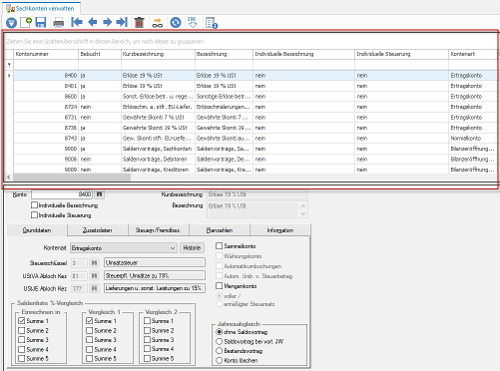Tick Summe 2 under Einrechnen in
The height and width of the screenshot is (371, 500).
click(x=22, y=330)
